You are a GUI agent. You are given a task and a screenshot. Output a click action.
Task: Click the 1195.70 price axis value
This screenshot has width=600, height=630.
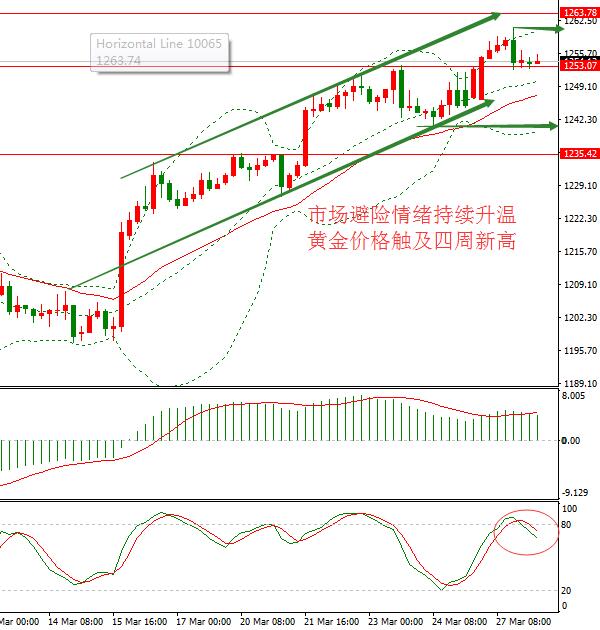click(580, 350)
